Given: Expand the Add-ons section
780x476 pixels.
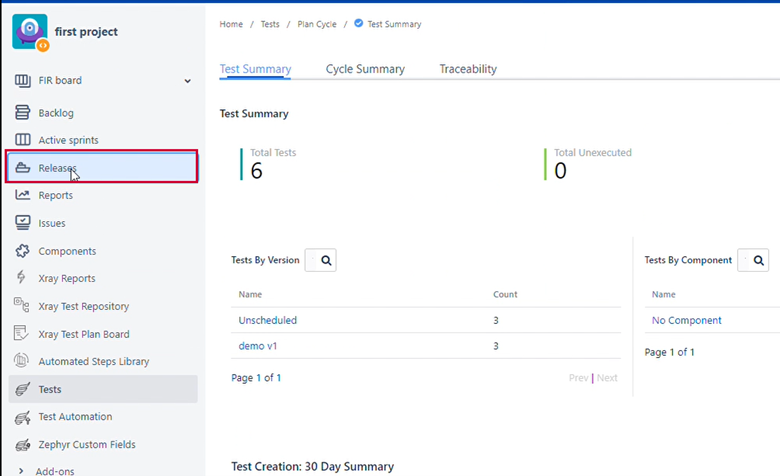Looking at the screenshot, I should (54, 470).
